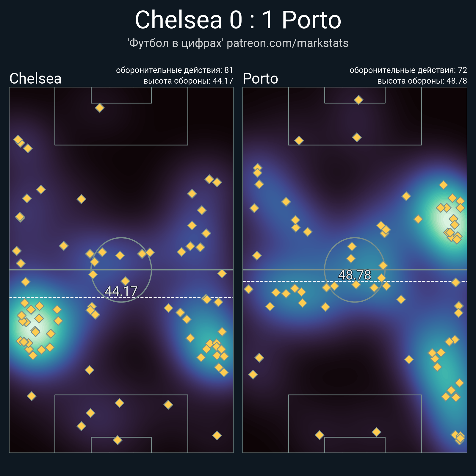This screenshot has width=476, height=476.
Task: Click left diamond inside Porto's bottom penalty area
Action: tap(320, 435)
